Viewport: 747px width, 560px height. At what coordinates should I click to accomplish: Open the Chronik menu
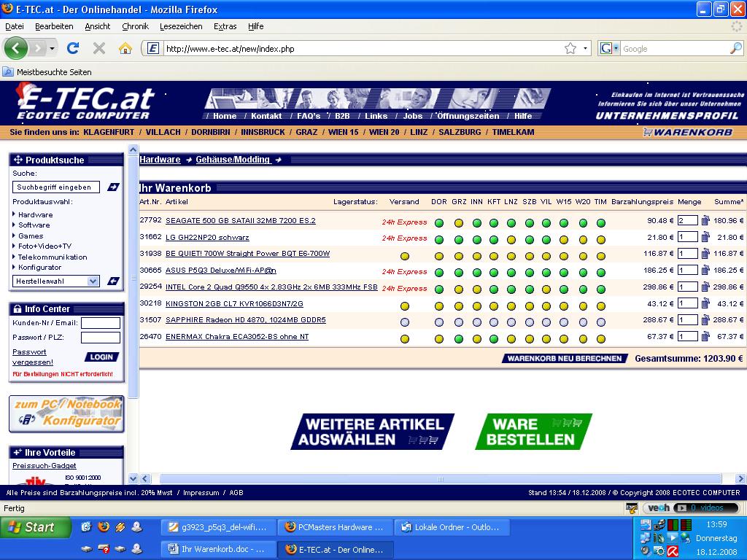point(135,26)
